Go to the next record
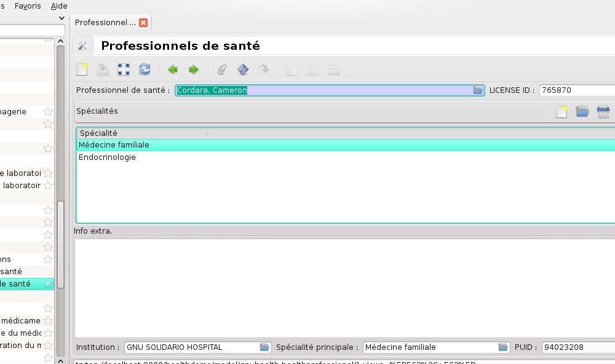This screenshot has width=615, height=364. [193, 69]
